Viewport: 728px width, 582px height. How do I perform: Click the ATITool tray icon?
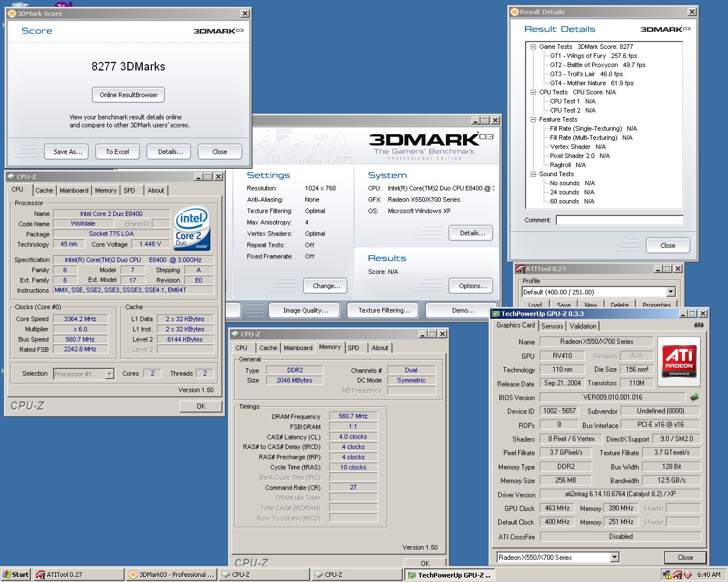(677, 575)
